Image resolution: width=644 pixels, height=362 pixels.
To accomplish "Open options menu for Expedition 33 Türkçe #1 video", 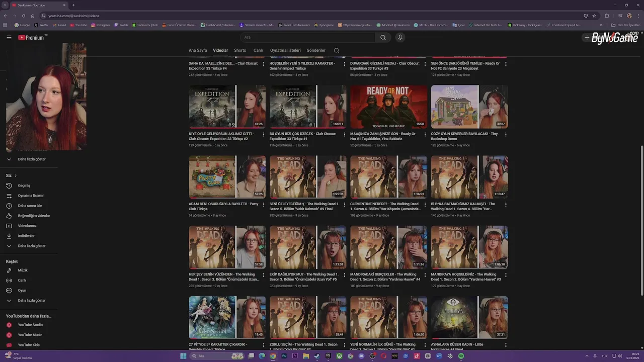I will point(344,134).
